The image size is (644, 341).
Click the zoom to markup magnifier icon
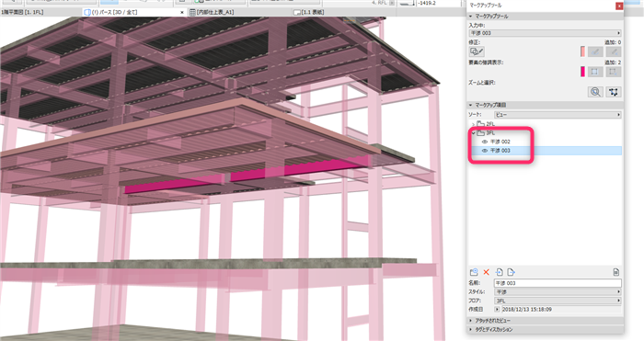coord(595,92)
